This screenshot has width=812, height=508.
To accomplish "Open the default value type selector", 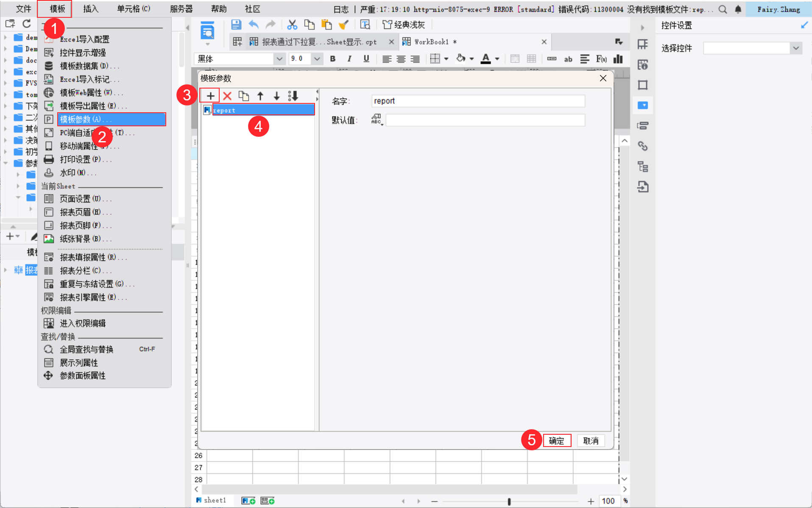I will pos(377,120).
